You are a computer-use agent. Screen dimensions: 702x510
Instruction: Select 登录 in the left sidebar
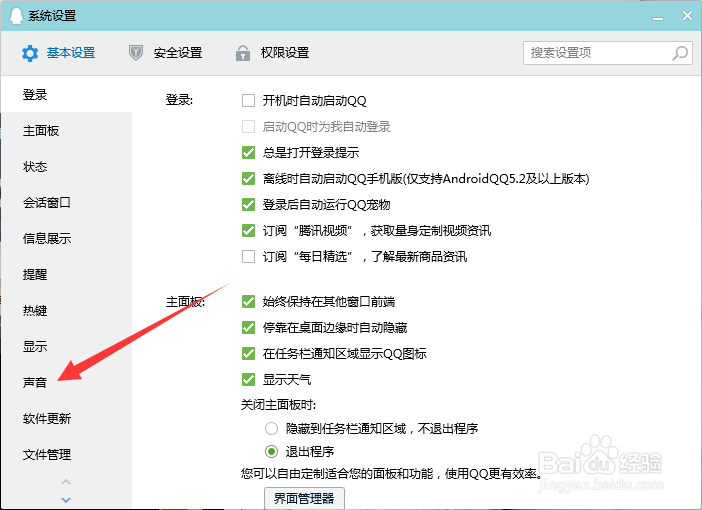coord(67,94)
